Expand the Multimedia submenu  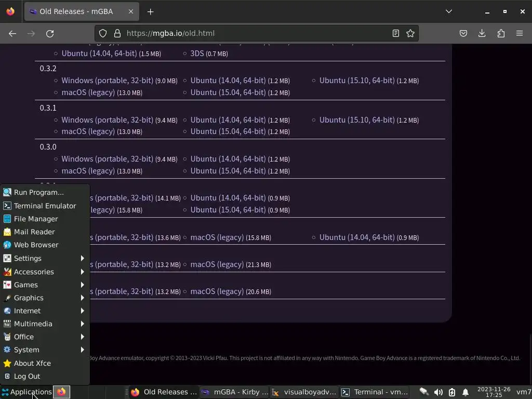click(45, 324)
